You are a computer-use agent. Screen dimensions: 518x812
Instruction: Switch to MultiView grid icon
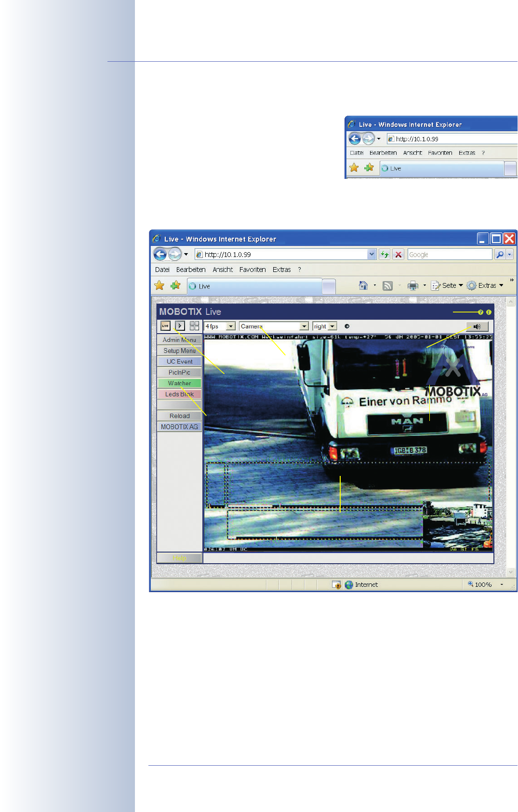[x=194, y=326]
